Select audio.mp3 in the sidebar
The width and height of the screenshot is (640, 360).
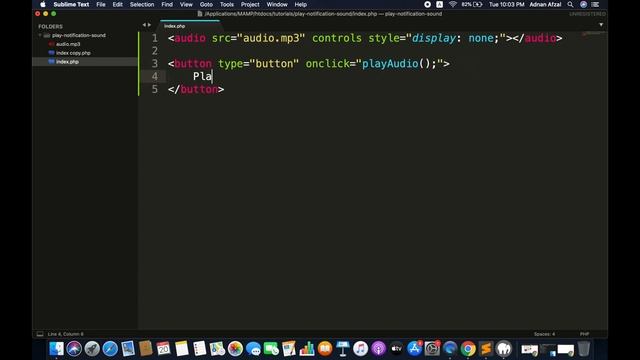click(x=68, y=44)
